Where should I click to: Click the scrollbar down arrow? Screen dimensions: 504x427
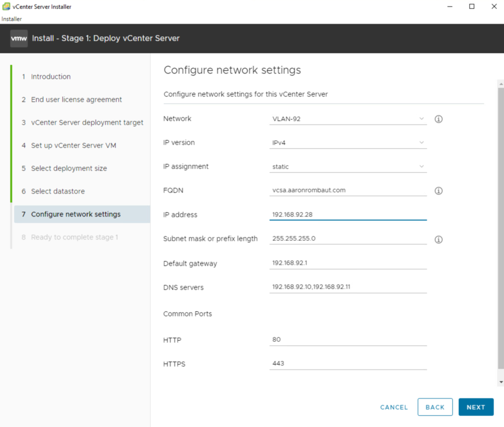(x=501, y=382)
